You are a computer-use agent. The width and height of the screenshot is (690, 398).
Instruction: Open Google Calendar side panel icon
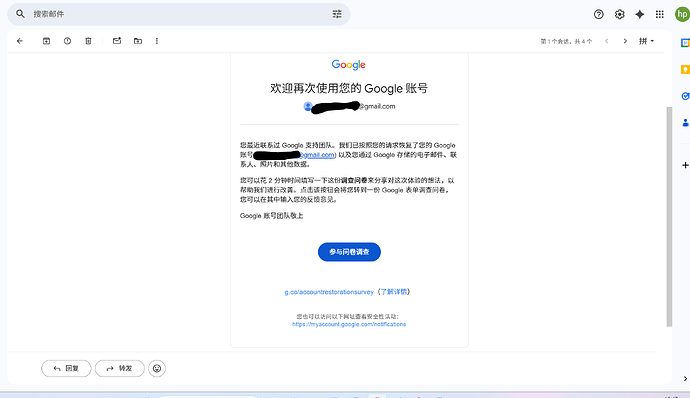pyautogui.click(x=685, y=43)
